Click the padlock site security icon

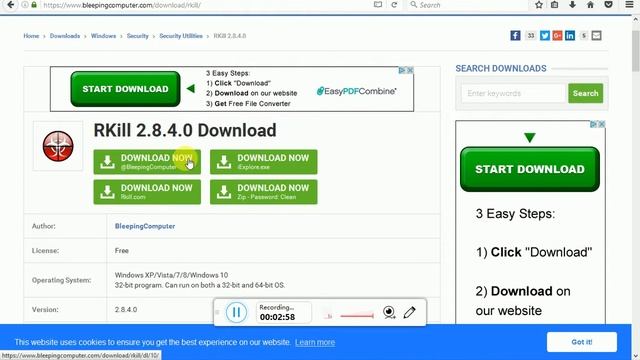(x=34, y=5)
